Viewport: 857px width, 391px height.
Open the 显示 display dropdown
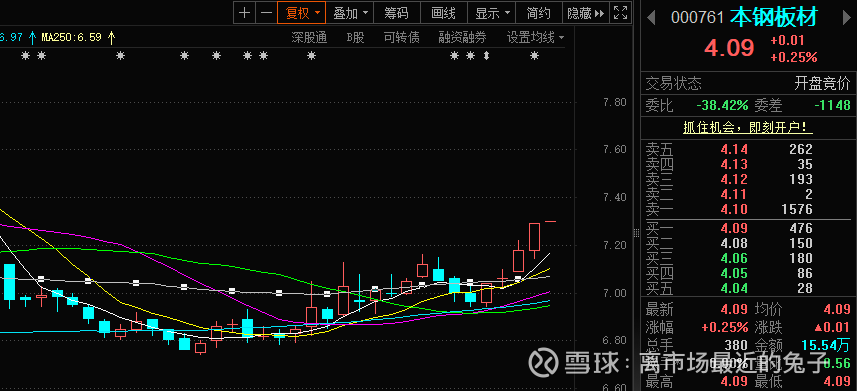pyautogui.click(x=492, y=13)
